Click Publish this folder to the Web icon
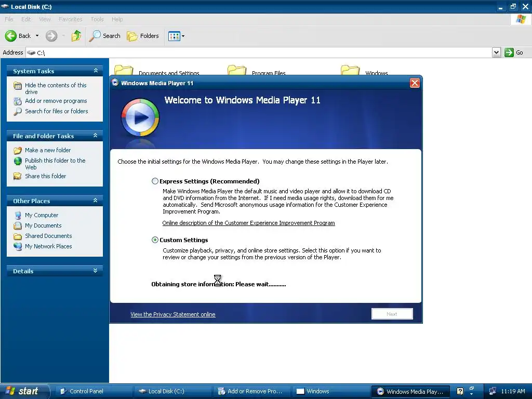 click(18, 161)
